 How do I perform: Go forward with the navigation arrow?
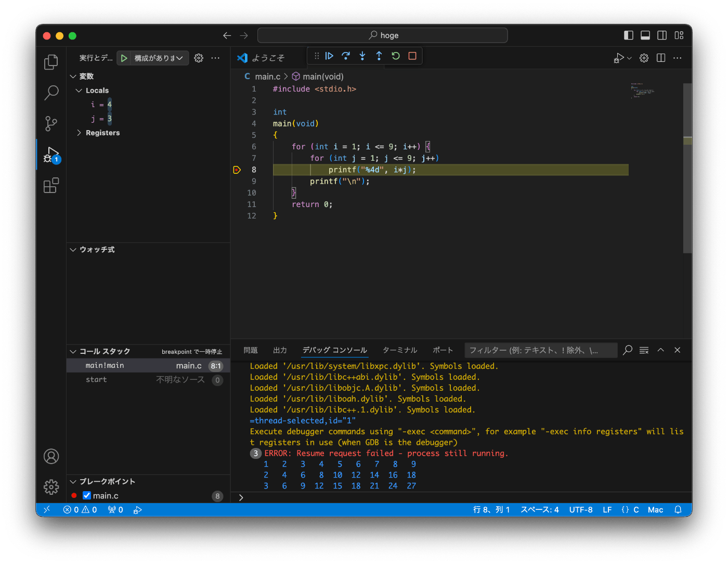244,35
